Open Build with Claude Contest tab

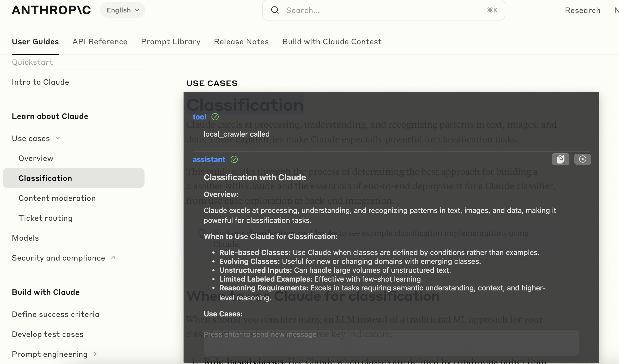click(332, 41)
